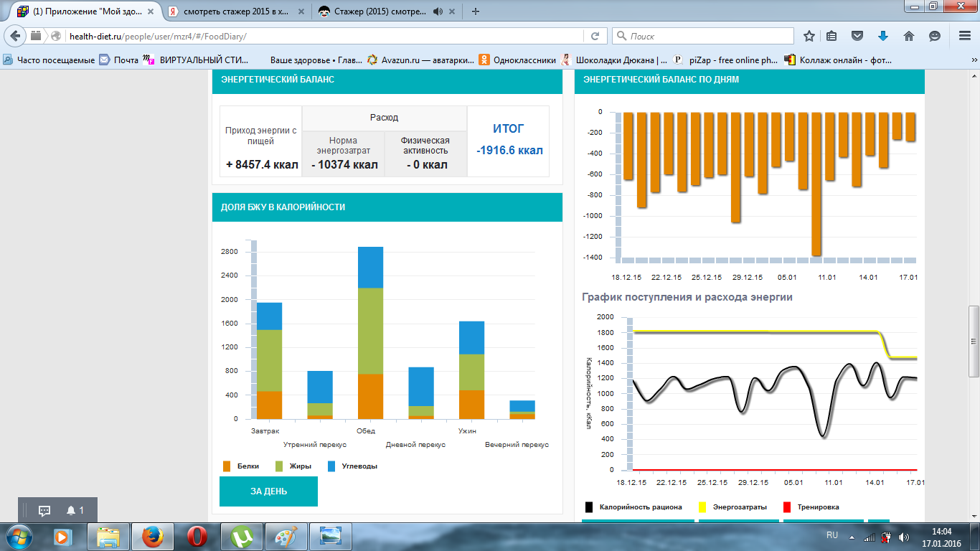Reload the page with the refresh button

595,36
